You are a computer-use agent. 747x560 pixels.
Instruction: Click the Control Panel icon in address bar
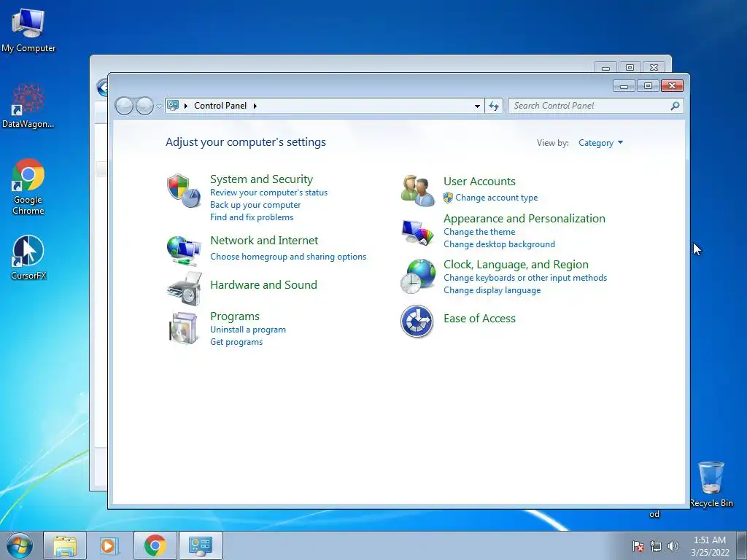[174, 105]
